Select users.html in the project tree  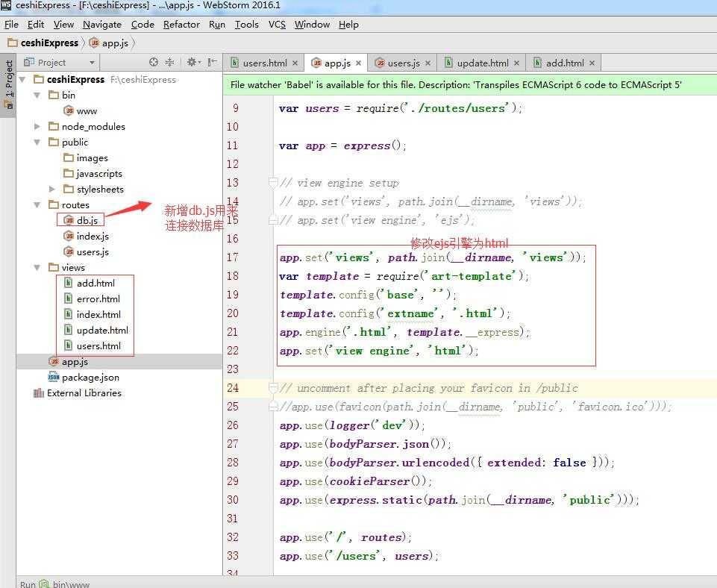[x=93, y=345]
